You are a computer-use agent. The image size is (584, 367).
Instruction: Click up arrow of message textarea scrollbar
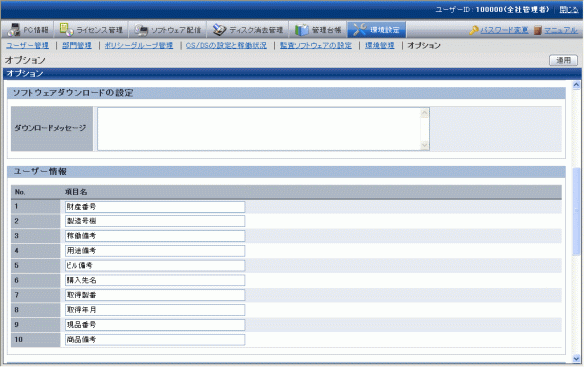424,113
